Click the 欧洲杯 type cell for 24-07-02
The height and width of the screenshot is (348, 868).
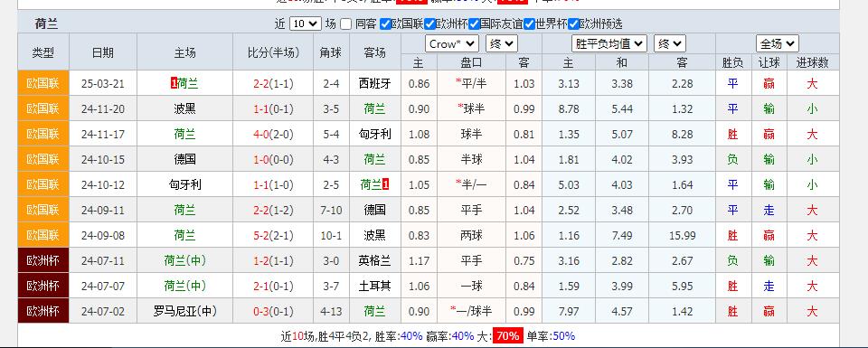click(43, 312)
